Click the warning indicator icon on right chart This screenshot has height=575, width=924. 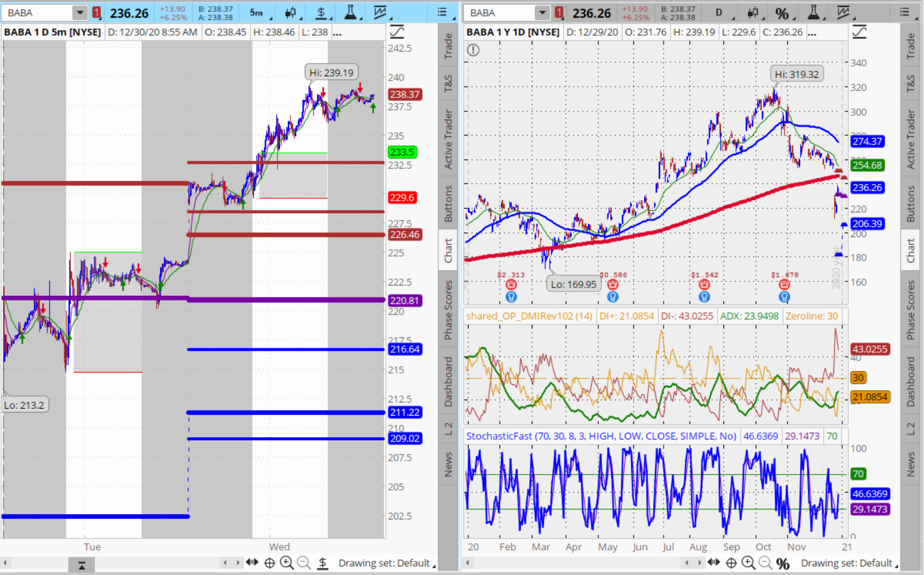click(473, 50)
